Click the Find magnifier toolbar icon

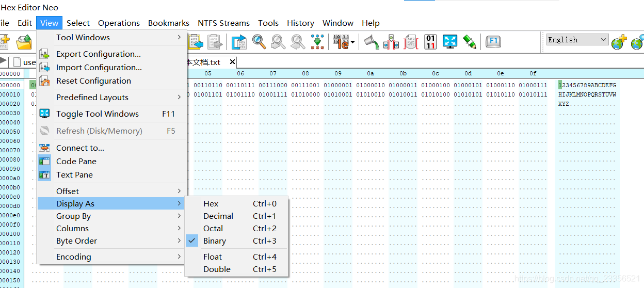[259, 41]
